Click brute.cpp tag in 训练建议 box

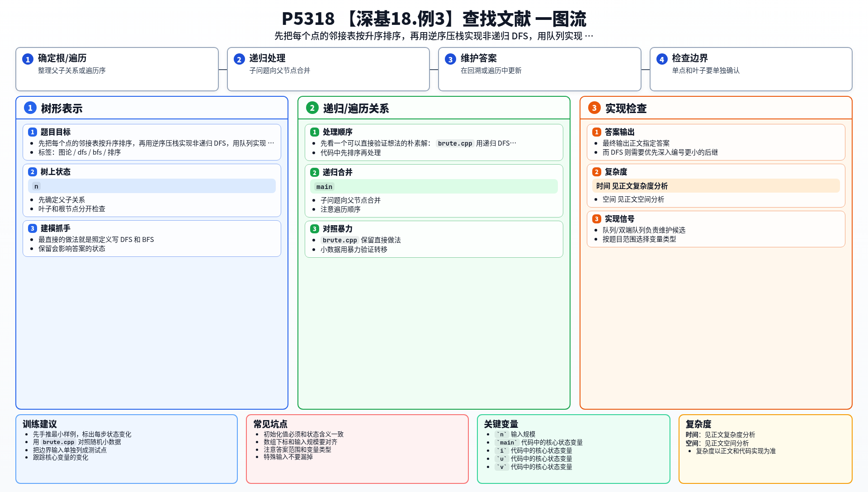[x=58, y=442]
